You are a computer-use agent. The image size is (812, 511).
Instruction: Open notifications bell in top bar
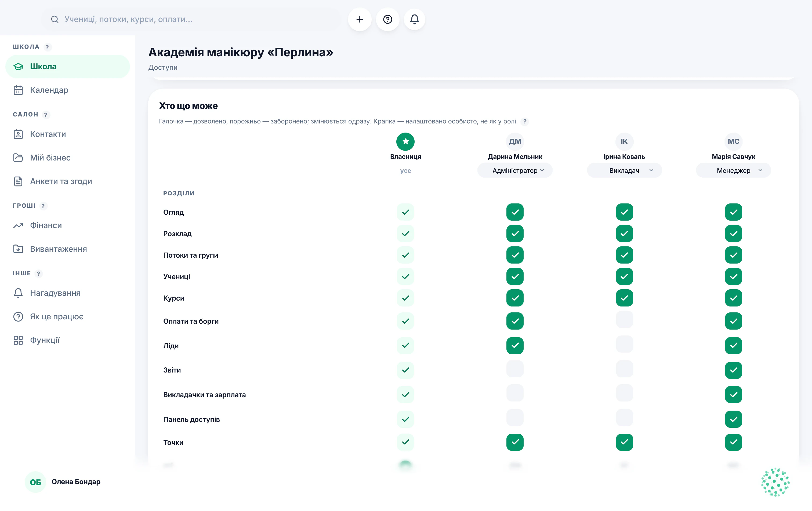pyautogui.click(x=414, y=19)
